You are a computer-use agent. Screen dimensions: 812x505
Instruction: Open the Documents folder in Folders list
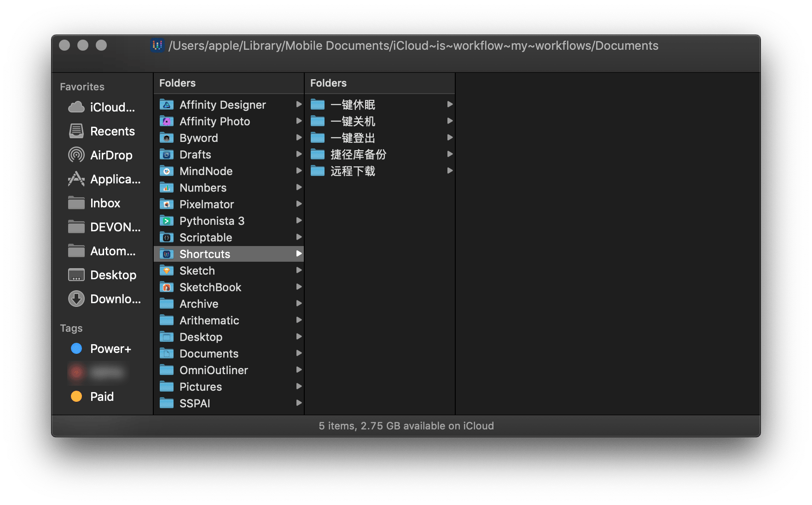[x=229, y=353]
